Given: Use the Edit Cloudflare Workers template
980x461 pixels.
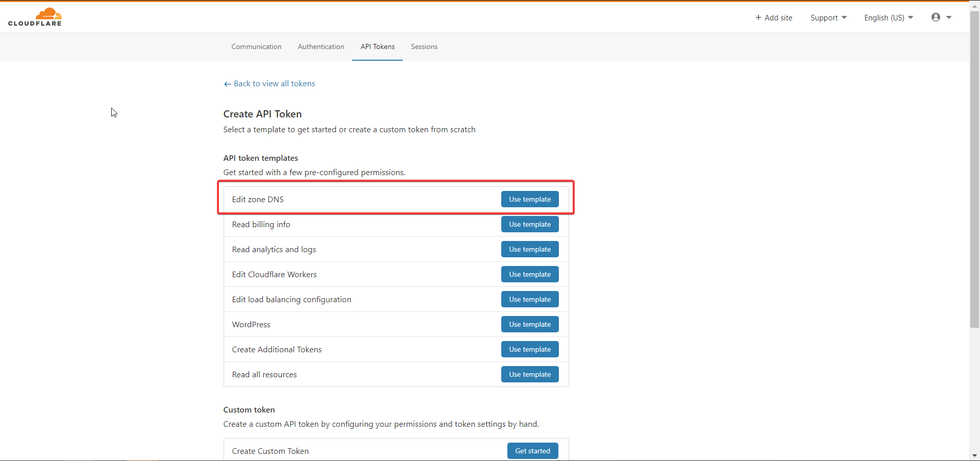Looking at the screenshot, I should 530,274.
